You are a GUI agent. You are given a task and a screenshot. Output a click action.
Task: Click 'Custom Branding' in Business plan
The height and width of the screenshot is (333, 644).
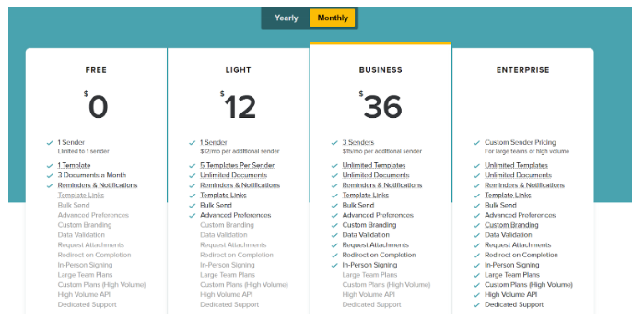pos(369,225)
